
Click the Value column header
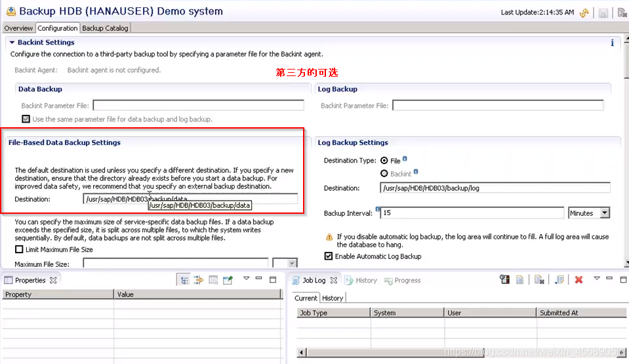click(198, 294)
